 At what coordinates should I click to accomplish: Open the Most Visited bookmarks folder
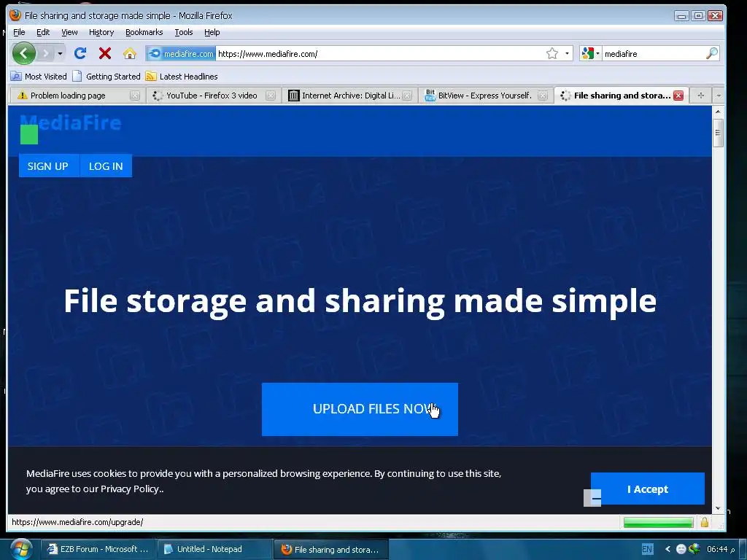tap(39, 76)
